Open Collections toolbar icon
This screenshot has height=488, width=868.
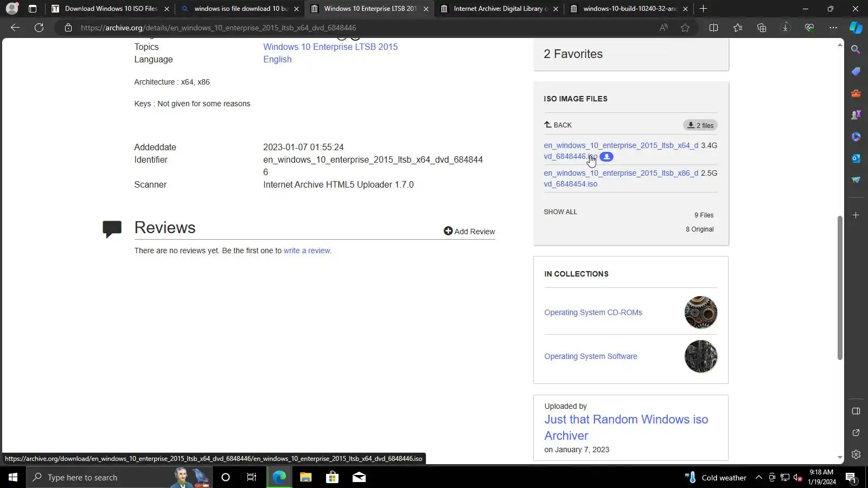pos(762,28)
